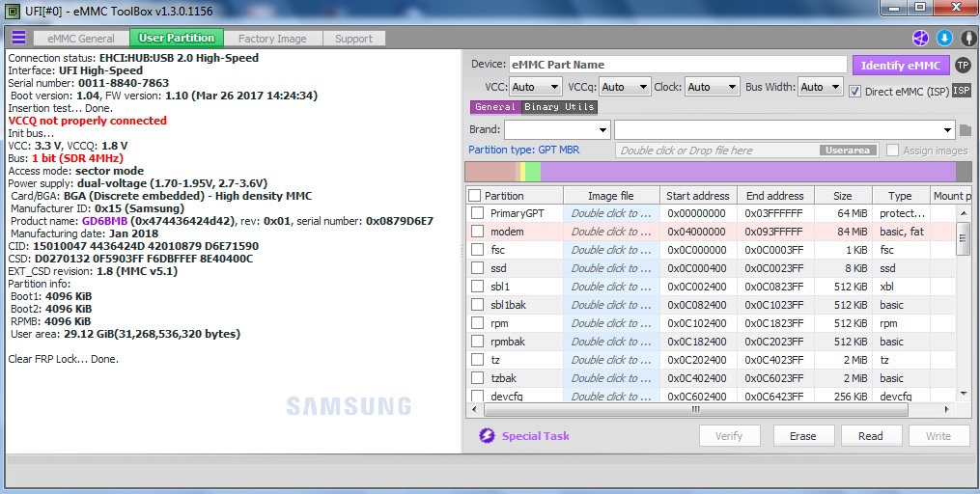Screen dimensions: 980x494
Task: Check the rpm partition checkbox
Action: pos(478,323)
